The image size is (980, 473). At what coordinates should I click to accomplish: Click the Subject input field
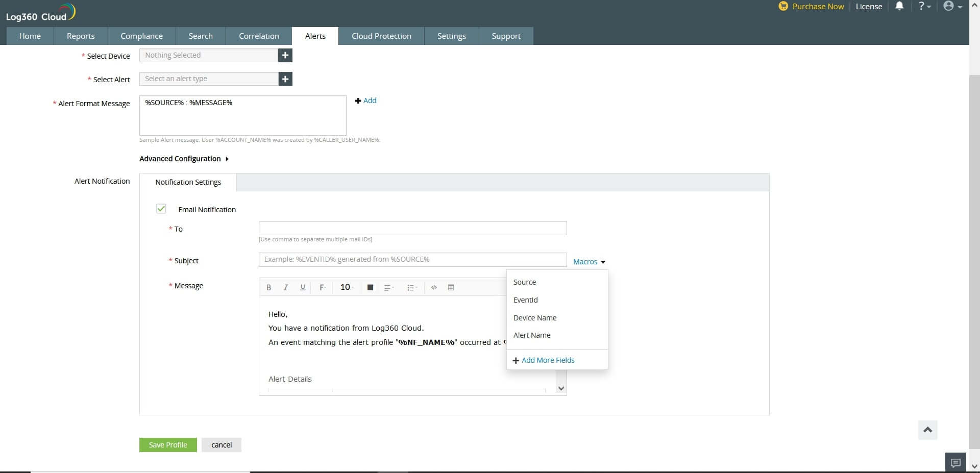(413, 259)
